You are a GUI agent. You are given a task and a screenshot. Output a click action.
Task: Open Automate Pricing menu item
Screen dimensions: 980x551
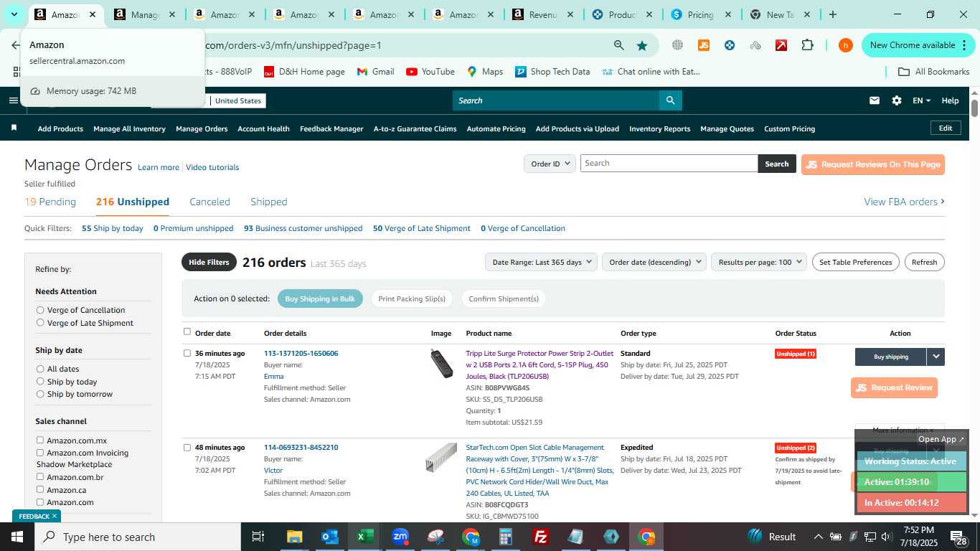(496, 128)
